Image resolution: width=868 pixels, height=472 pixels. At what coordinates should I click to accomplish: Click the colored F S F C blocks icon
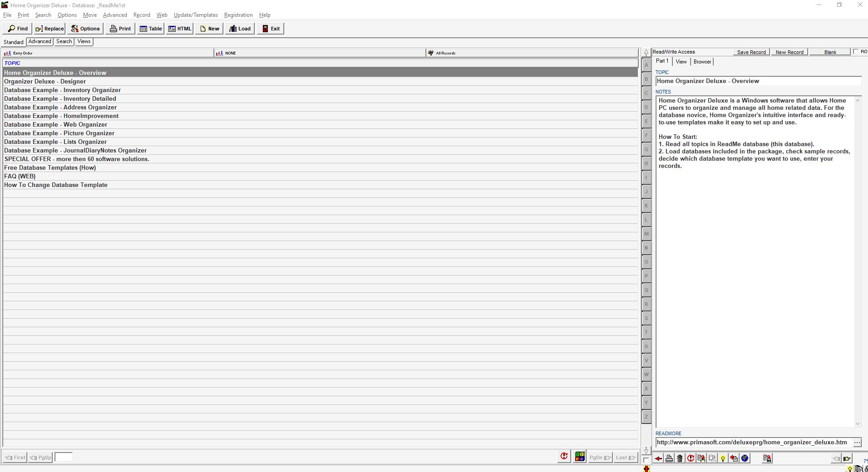tap(580, 457)
